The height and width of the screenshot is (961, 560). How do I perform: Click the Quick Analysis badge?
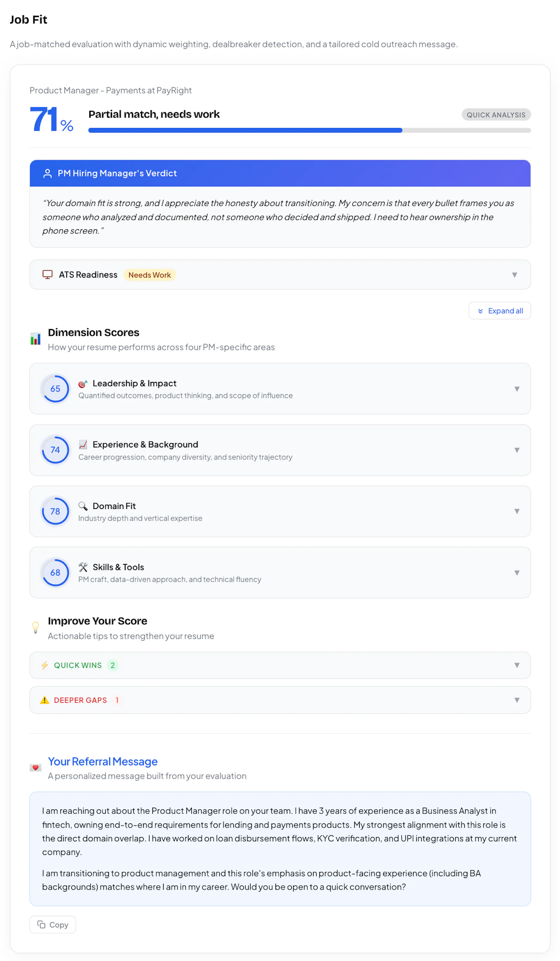click(x=496, y=115)
